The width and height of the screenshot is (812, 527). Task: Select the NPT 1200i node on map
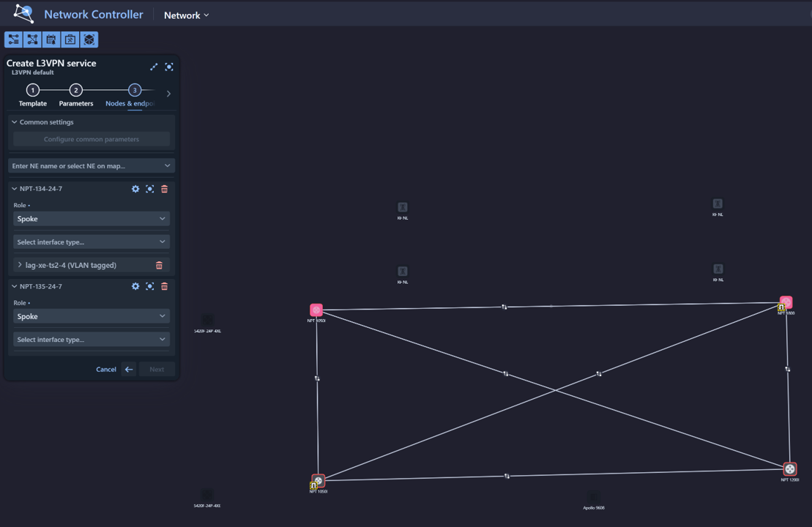pyautogui.click(x=789, y=469)
